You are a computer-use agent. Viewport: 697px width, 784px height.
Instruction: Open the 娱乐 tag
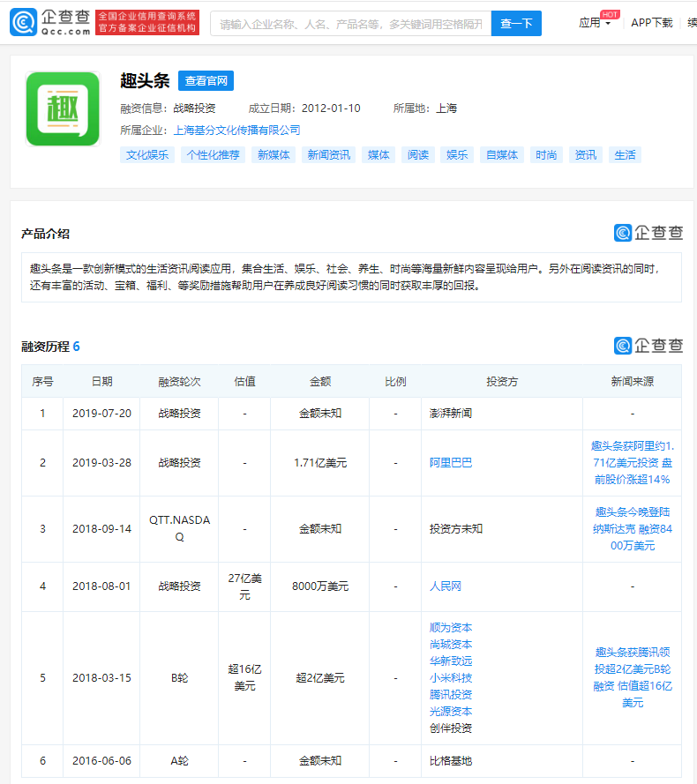457,155
